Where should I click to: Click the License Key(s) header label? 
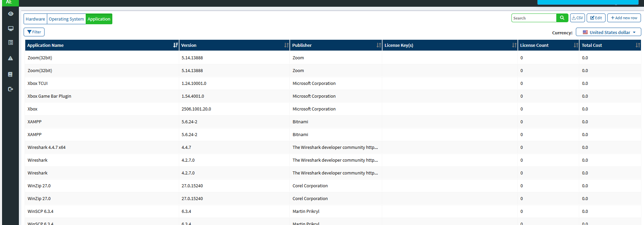click(x=399, y=45)
